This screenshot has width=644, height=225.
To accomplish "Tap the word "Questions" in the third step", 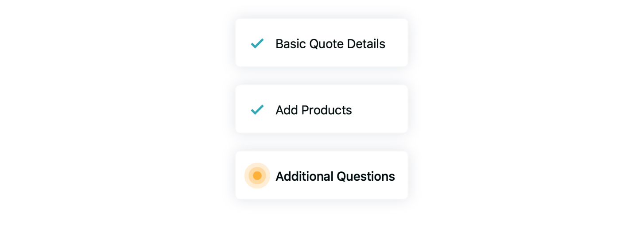I will click(x=366, y=176).
